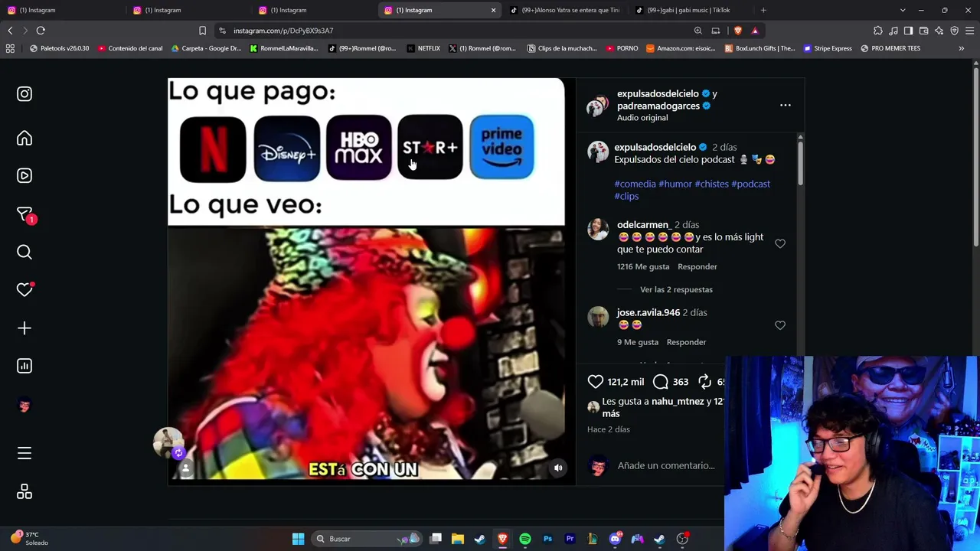The image size is (980, 551).
Task: Click the Windows taskbar Buscar search box
Action: coord(367,539)
